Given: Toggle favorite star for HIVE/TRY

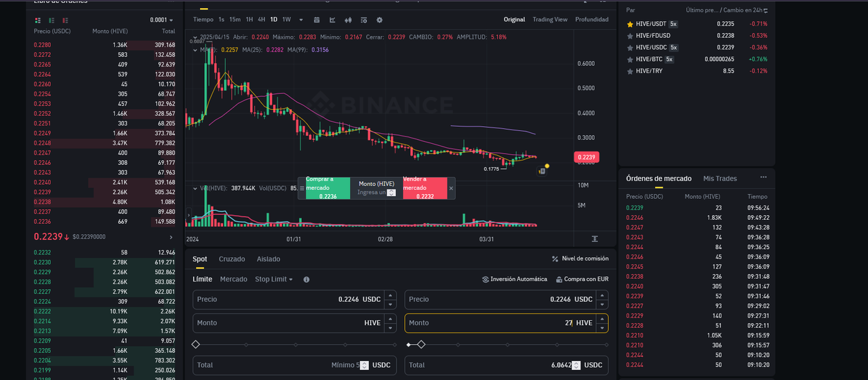Looking at the screenshot, I should [x=630, y=71].
